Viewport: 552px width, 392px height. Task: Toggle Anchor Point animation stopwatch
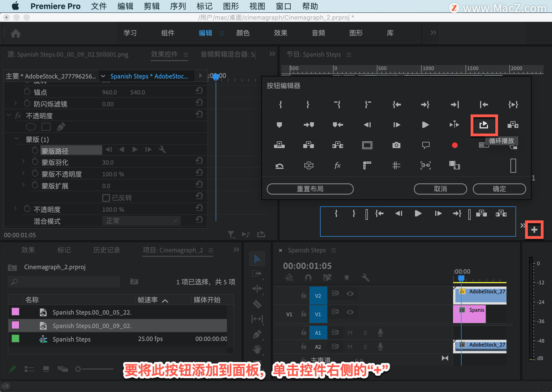coord(27,92)
